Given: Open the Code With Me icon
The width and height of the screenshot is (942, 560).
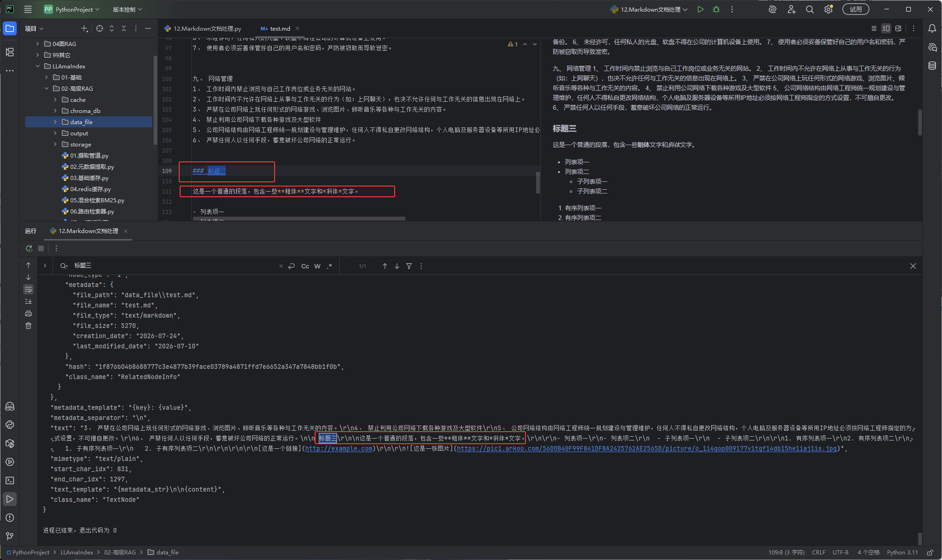Looking at the screenshot, I should [x=791, y=9].
